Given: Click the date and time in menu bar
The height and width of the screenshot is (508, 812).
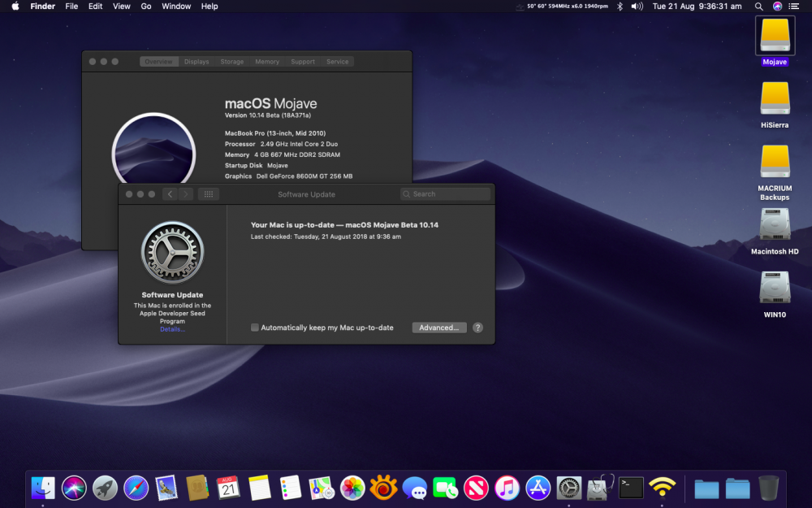Looking at the screenshot, I should 697,7.
